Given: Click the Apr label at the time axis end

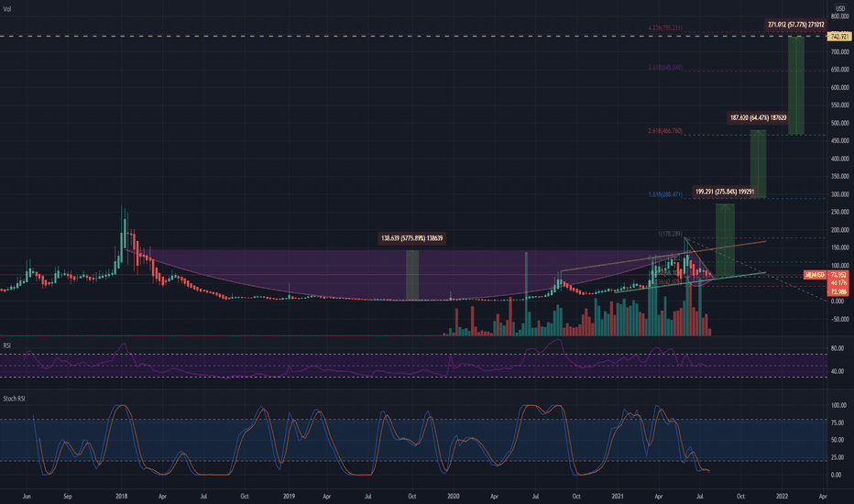Looking at the screenshot, I should point(823,497).
